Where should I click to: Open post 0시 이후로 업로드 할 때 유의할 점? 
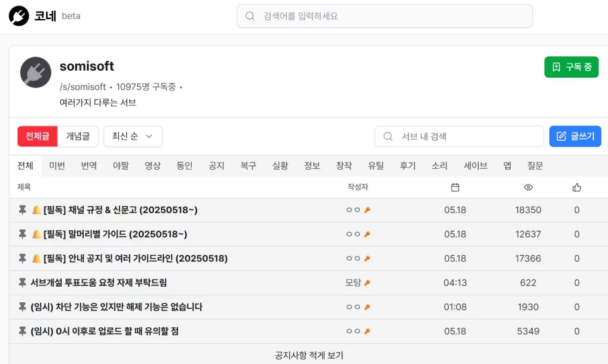click(104, 331)
